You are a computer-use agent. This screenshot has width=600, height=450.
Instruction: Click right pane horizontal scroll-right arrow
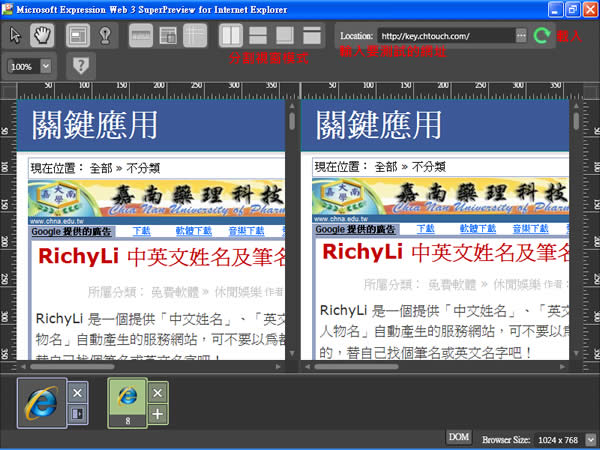click(x=562, y=367)
